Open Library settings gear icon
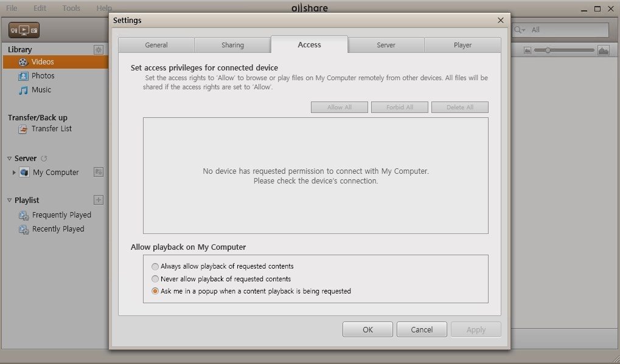 [x=99, y=49]
